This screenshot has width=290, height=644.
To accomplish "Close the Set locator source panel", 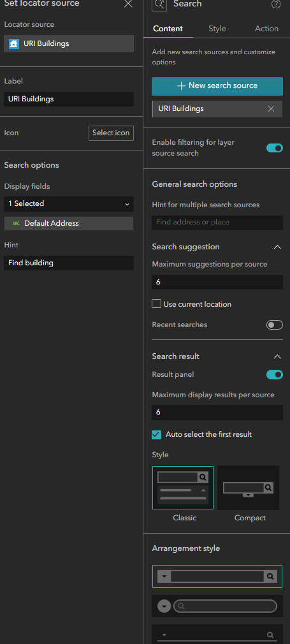I will 128,4.
